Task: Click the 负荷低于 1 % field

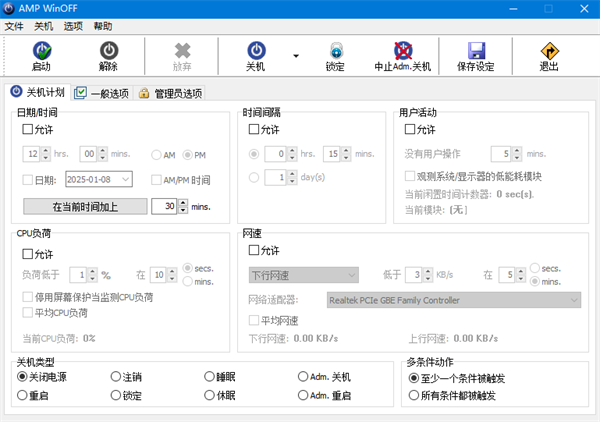Action: [x=78, y=275]
